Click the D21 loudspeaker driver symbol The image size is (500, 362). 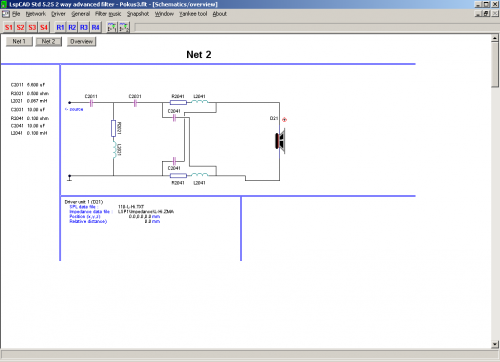[280, 141]
